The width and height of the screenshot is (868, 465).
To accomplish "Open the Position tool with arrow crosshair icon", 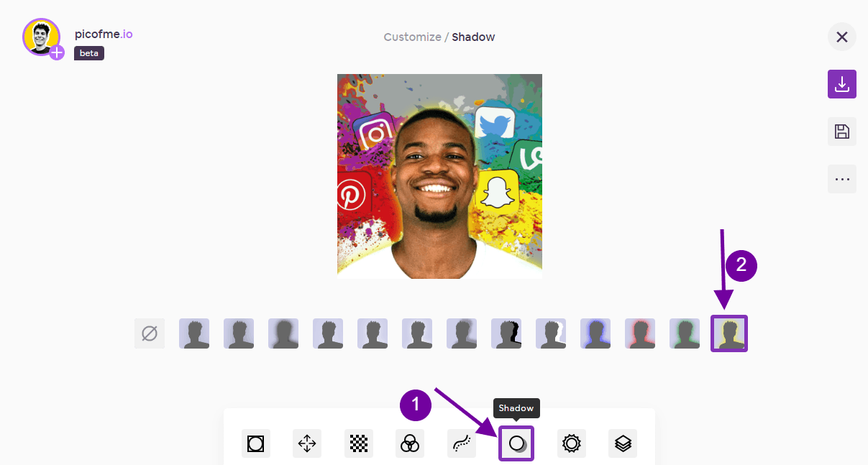I will click(306, 443).
